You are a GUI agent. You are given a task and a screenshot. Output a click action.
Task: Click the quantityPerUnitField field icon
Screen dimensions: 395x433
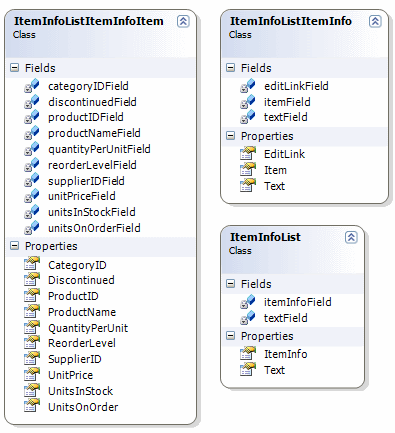pos(32,149)
